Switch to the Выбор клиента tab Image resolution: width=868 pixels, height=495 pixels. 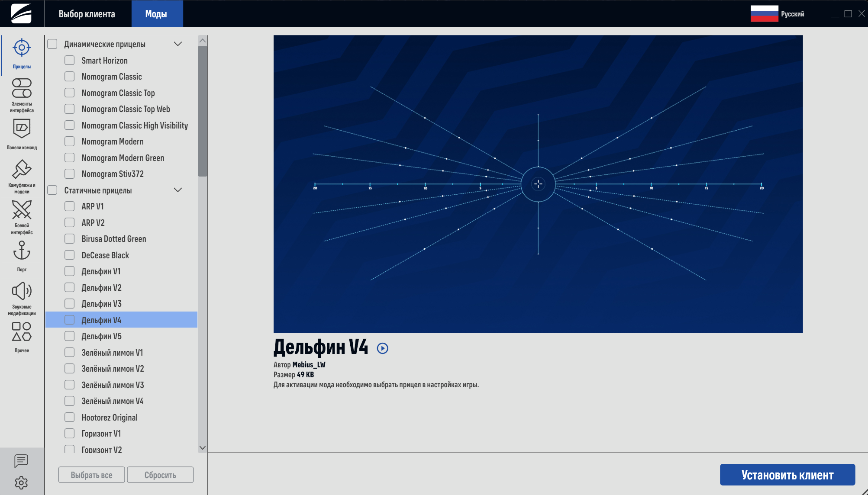(x=87, y=14)
